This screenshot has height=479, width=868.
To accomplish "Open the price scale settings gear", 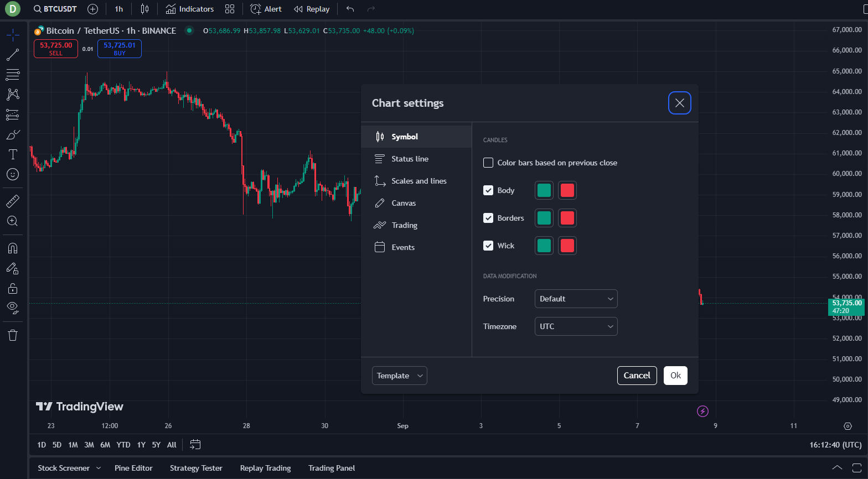I will (848, 426).
